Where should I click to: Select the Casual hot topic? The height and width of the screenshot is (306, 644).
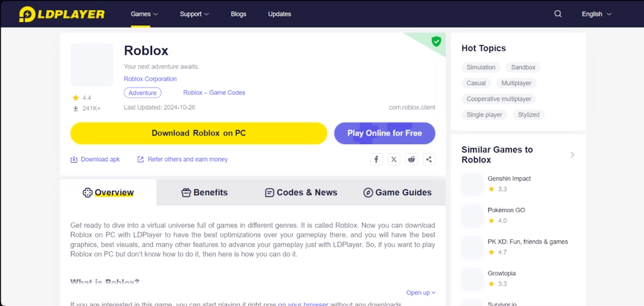[x=476, y=83]
